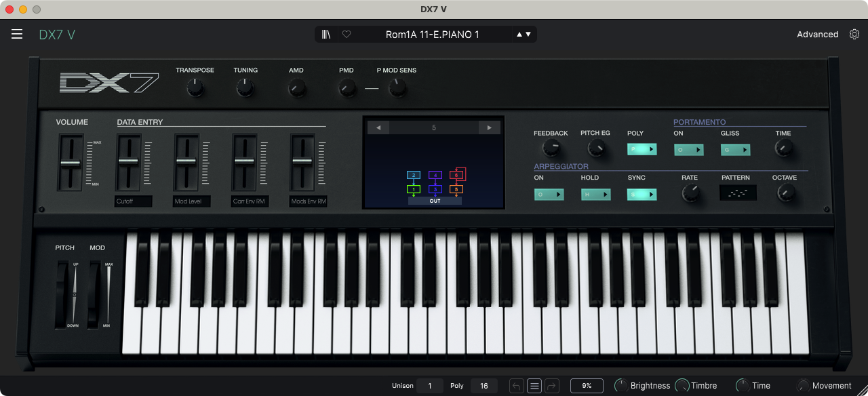Viewport: 868px width, 396px height.
Task: Toggle the Portamento ON switch
Action: [x=688, y=150]
